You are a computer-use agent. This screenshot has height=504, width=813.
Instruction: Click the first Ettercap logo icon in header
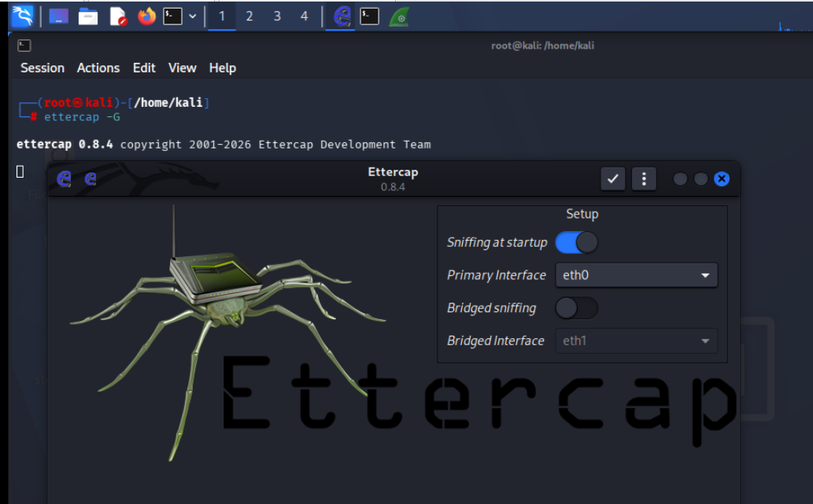pyautogui.click(x=64, y=178)
